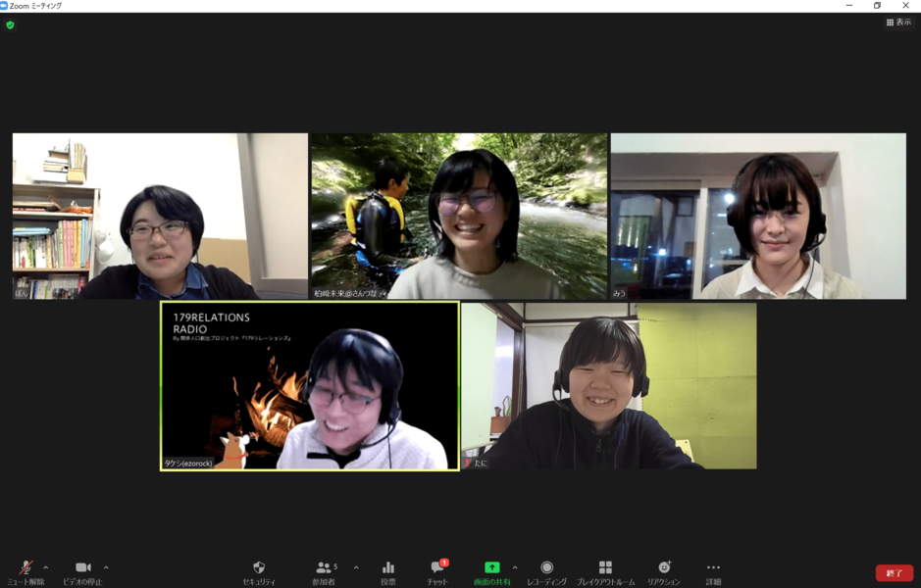Open the 参加者 participants panel
The image size is (921, 588).
323,569
